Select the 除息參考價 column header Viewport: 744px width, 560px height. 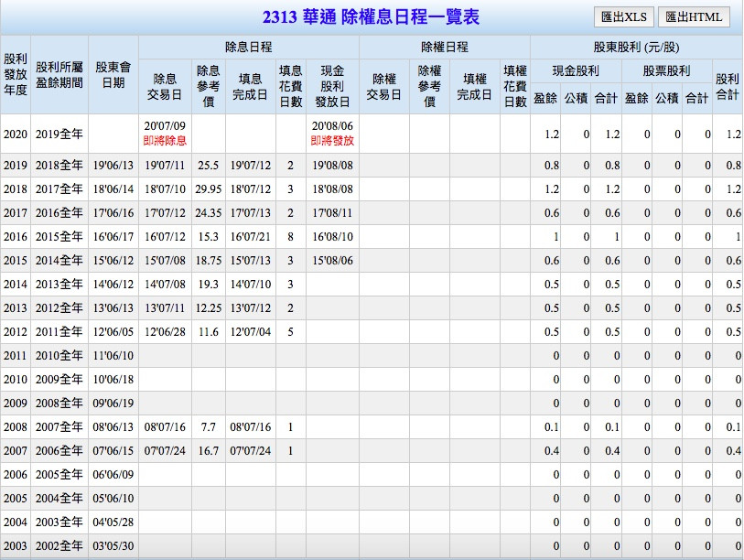208,86
